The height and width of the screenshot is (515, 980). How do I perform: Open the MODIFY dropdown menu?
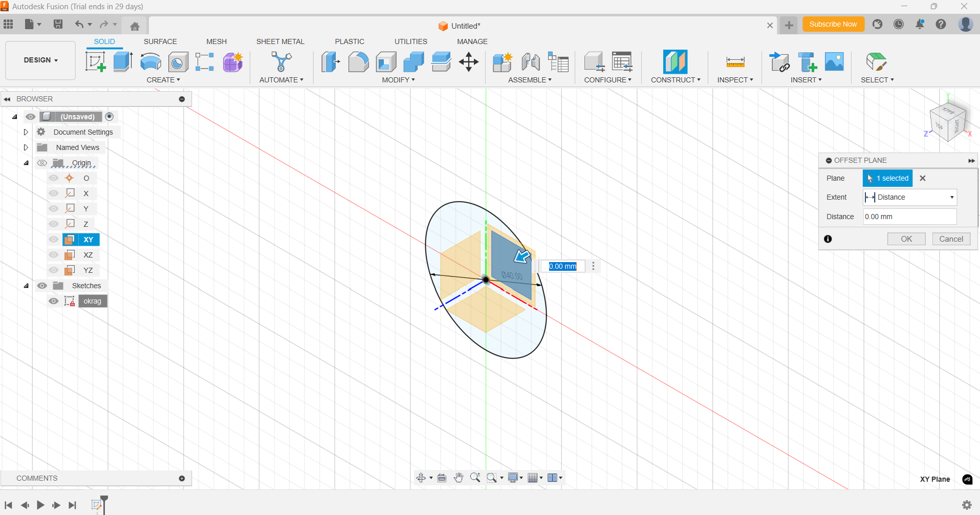coord(398,80)
